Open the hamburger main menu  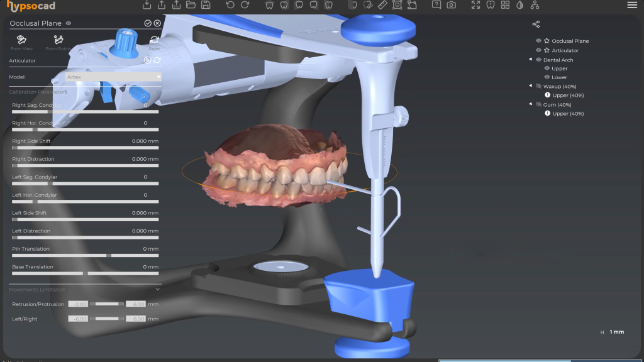coord(631,5)
